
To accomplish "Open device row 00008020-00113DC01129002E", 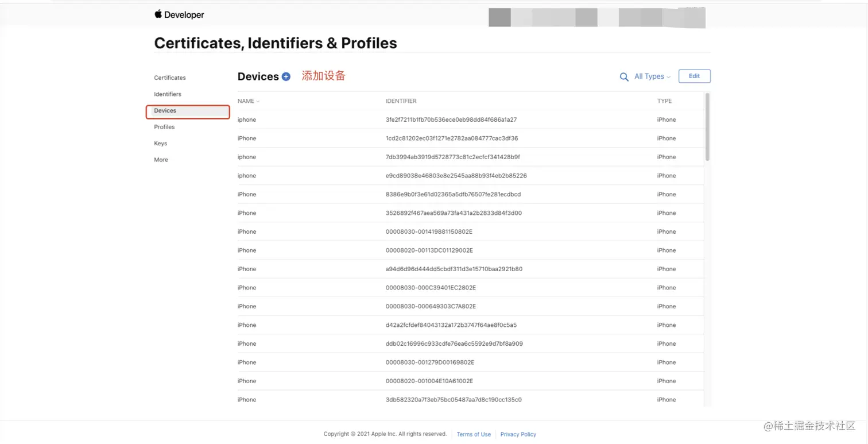I will click(471, 250).
